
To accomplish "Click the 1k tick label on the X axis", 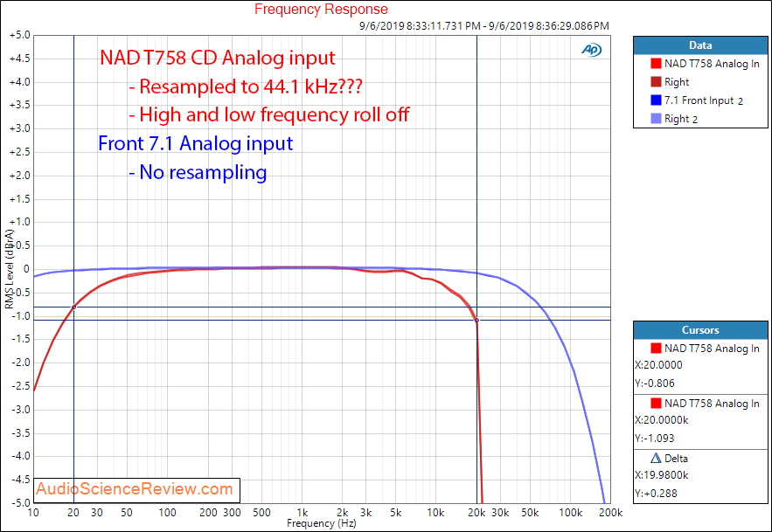I will (x=303, y=513).
